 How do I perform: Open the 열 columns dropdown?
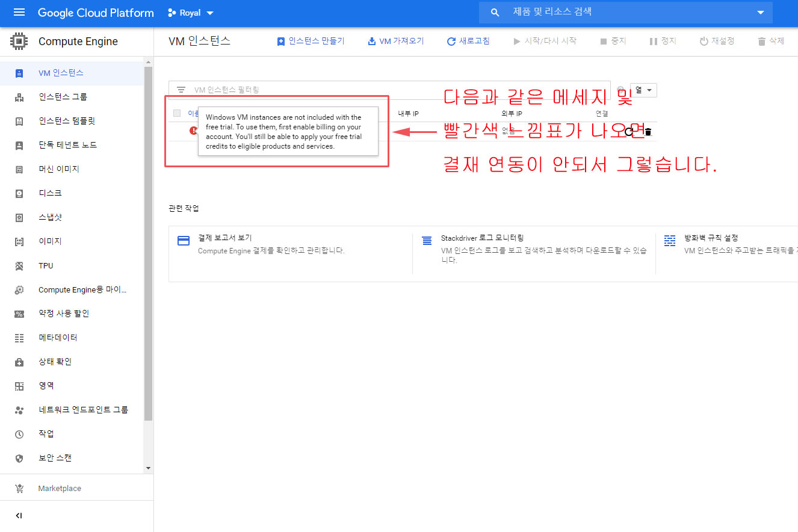(x=643, y=90)
